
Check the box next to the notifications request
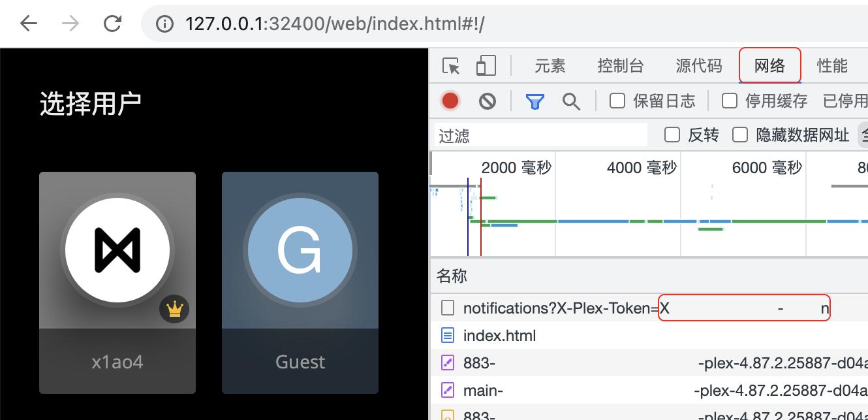(448, 307)
